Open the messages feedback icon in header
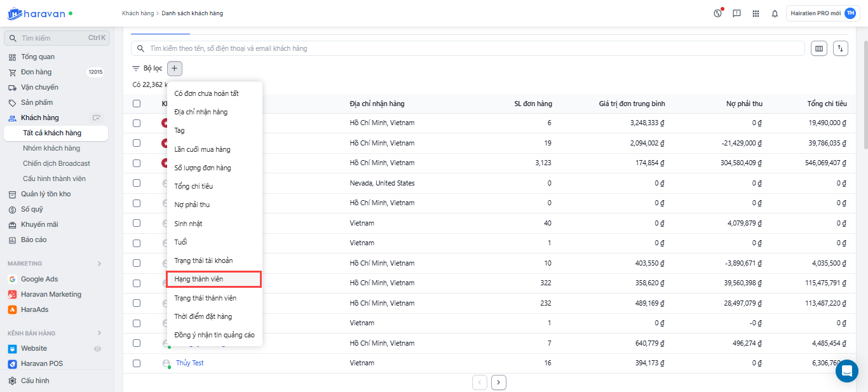 tap(736, 13)
